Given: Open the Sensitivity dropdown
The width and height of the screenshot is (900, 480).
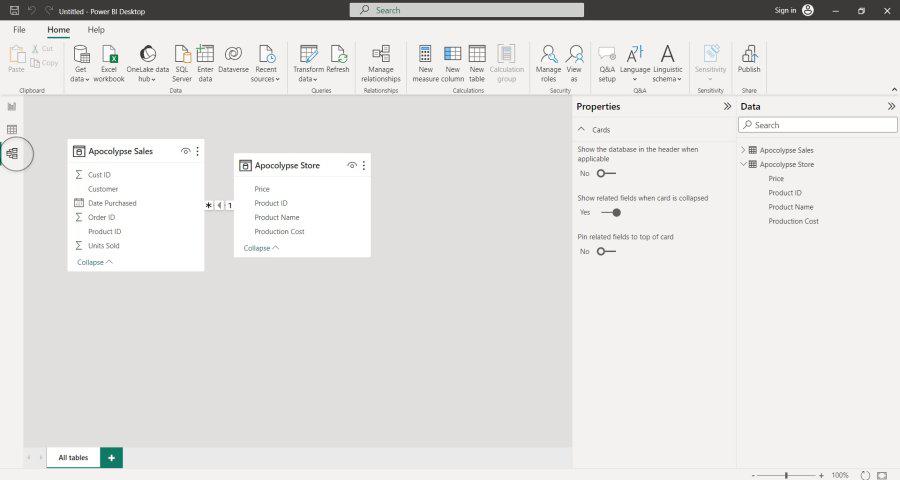Looking at the screenshot, I should [711, 63].
